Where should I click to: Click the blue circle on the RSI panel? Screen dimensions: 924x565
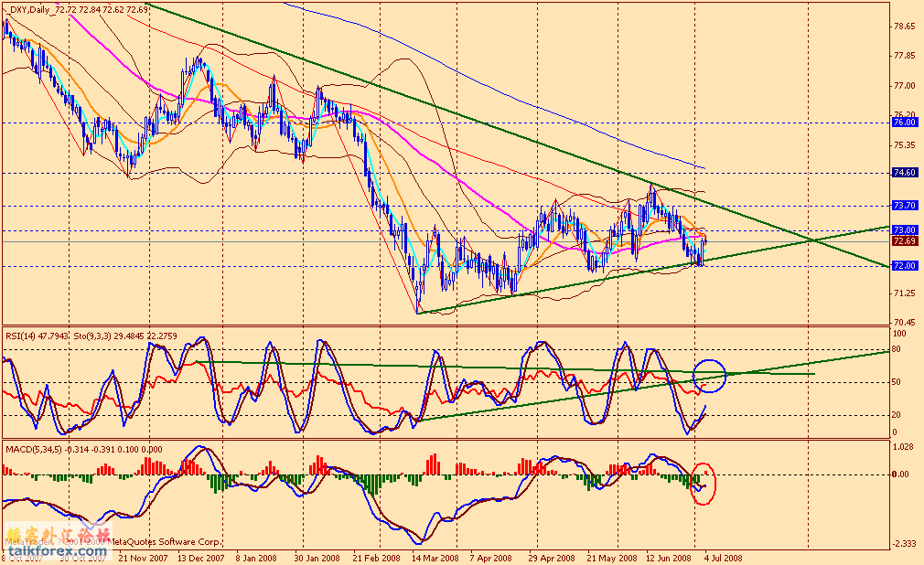[710, 374]
